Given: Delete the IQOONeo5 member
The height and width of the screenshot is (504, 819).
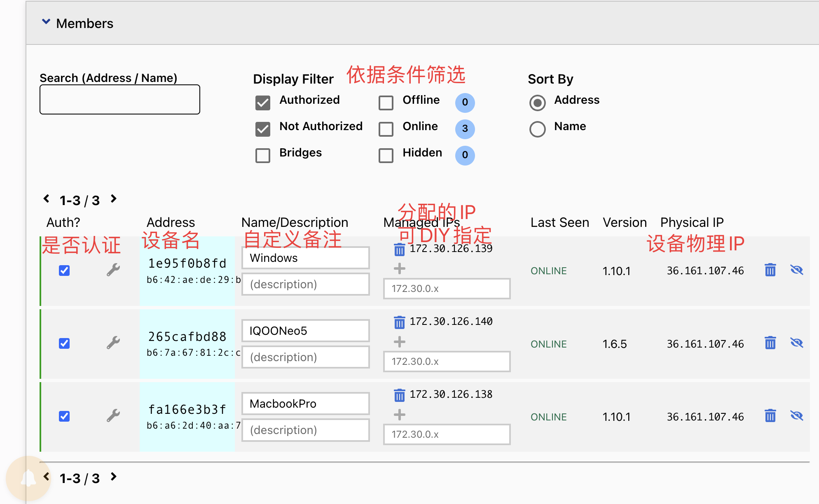Looking at the screenshot, I should [x=770, y=343].
